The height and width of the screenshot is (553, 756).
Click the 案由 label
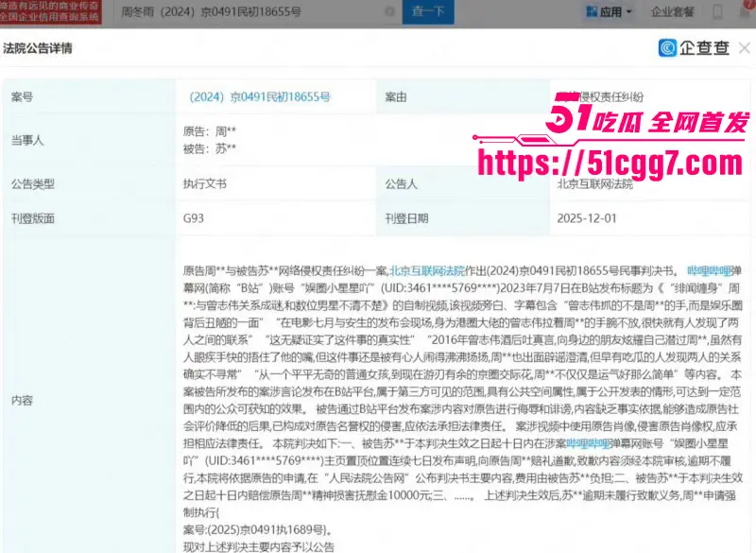tap(396, 97)
